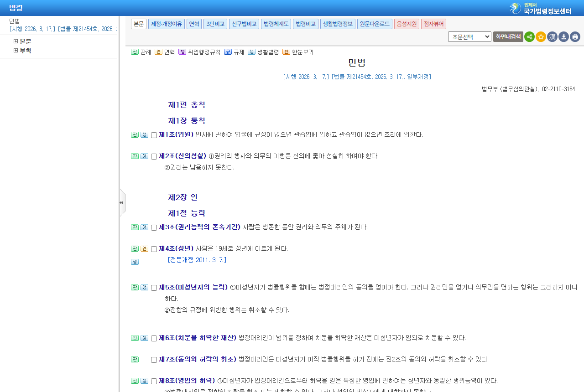Image resolution: width=584 pixels, height=392 pixels.
Task: Open 판례 icon beside 제7조(동의와 허락의 취소)
Action: (x=135, y=360)
